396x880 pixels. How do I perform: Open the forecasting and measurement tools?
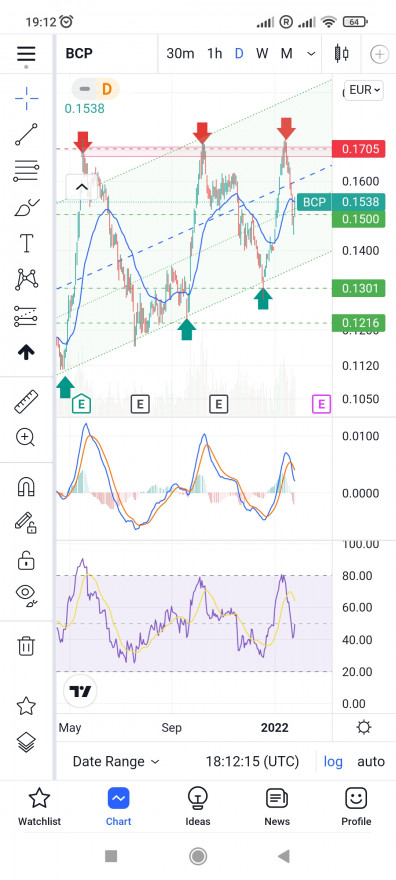[x=26, y=317]
